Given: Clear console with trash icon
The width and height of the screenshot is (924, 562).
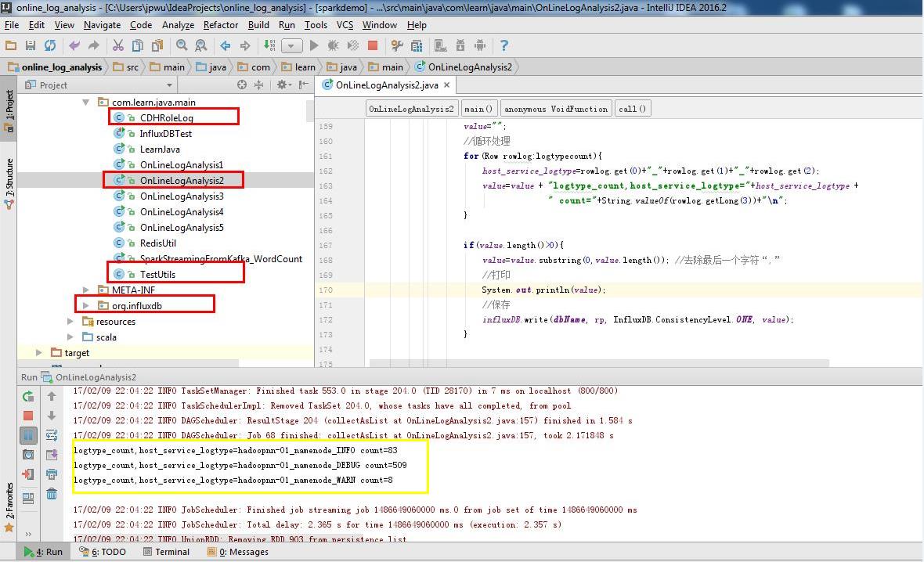Looking at the screenshot, I should point(51,494).
